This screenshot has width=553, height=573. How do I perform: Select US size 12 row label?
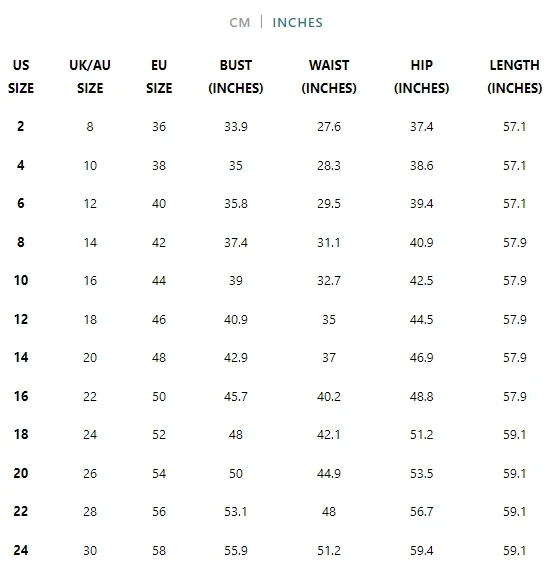[x=21, y=319]
